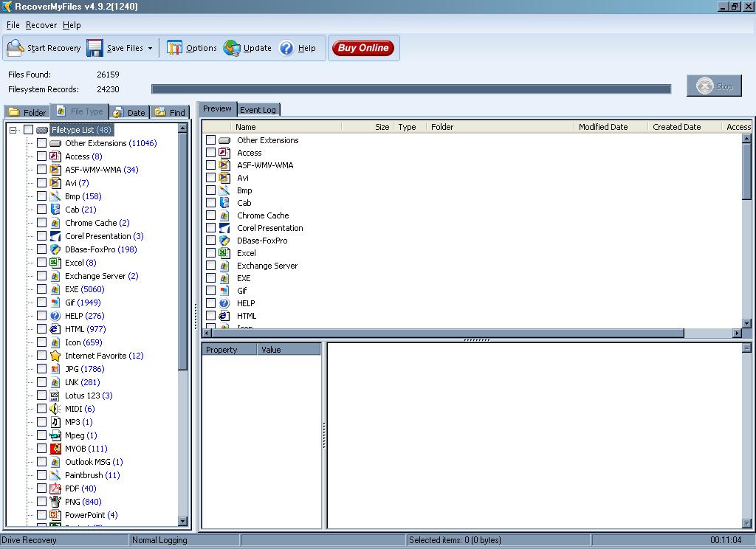756x549 pixels.
Task: Tick the Gif (1949) checkbox
Action: pyautogui.click(x=42, y=303)
